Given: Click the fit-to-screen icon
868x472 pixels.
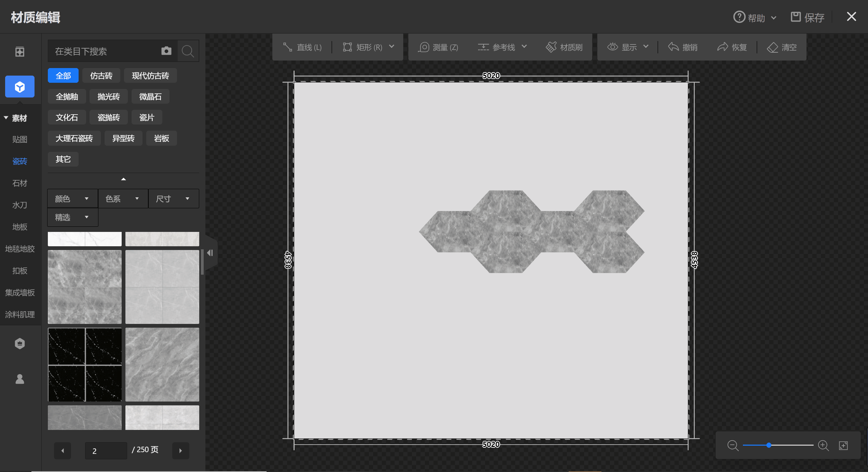Looking at the screenshot, I should [843, 445].
